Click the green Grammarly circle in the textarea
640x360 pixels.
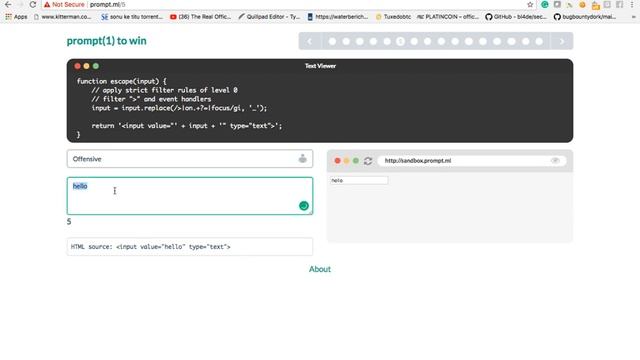[304, 206]
